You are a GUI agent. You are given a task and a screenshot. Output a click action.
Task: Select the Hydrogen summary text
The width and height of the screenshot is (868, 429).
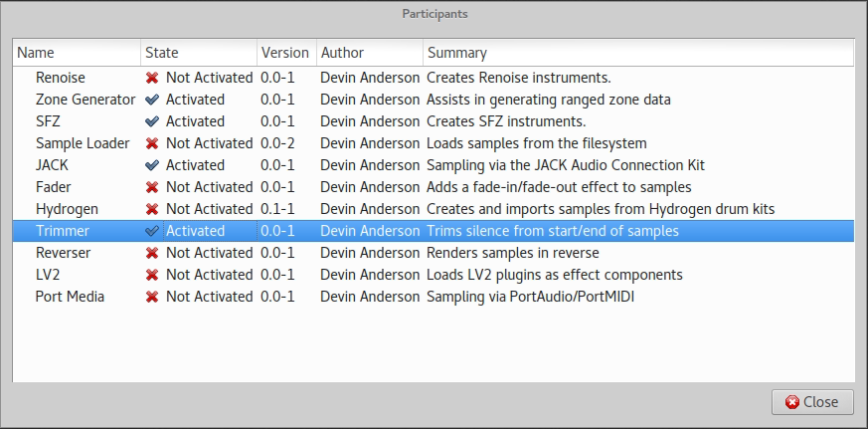(601, 209)
